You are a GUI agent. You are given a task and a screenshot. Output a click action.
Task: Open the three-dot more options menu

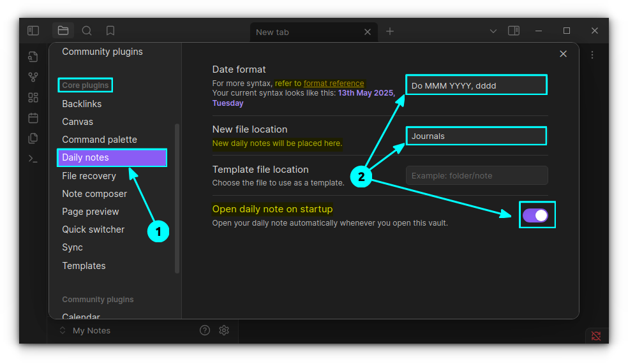[592, 55]
